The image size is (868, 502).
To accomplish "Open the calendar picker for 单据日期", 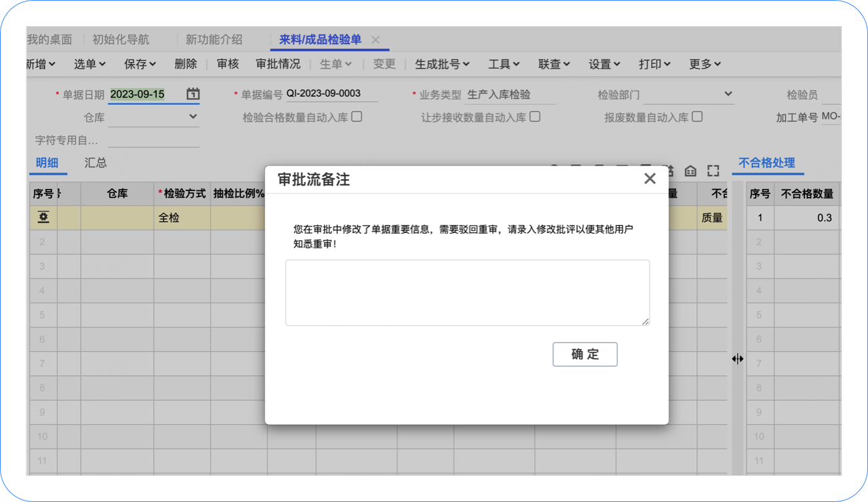I will point(193,94).
